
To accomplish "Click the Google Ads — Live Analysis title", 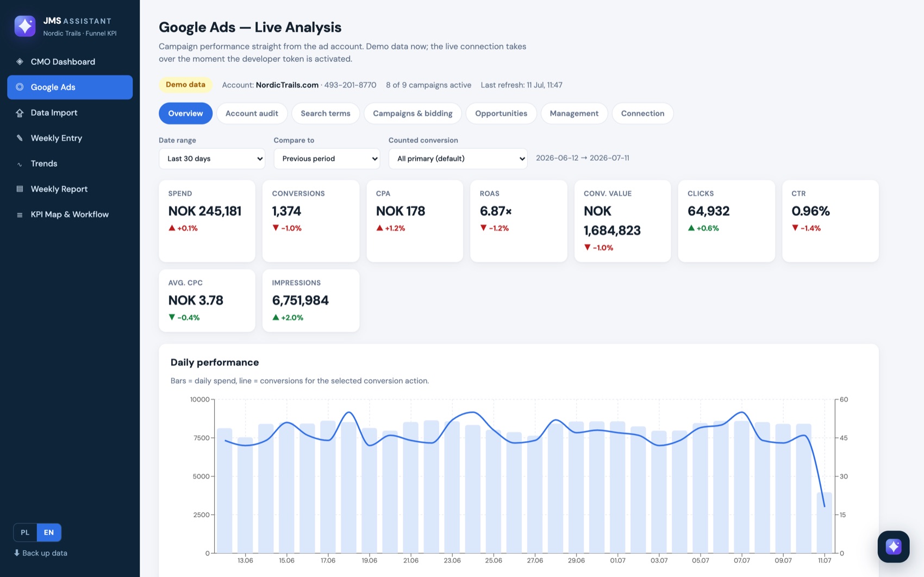I will point(250,27).
